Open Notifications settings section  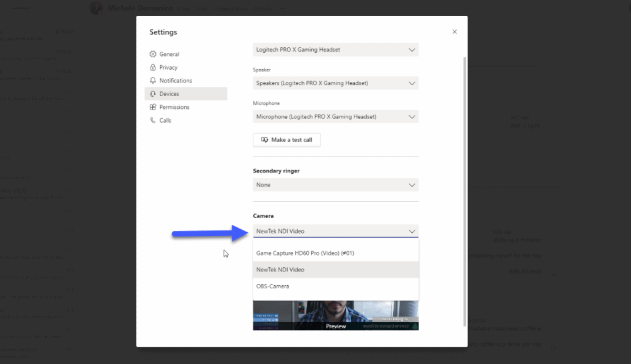[x=186, y=81]
